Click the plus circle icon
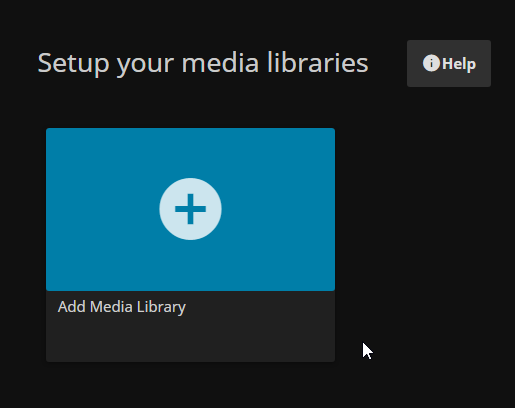Image resolution: width=515 pixels, height=408 pixels. 190,209
